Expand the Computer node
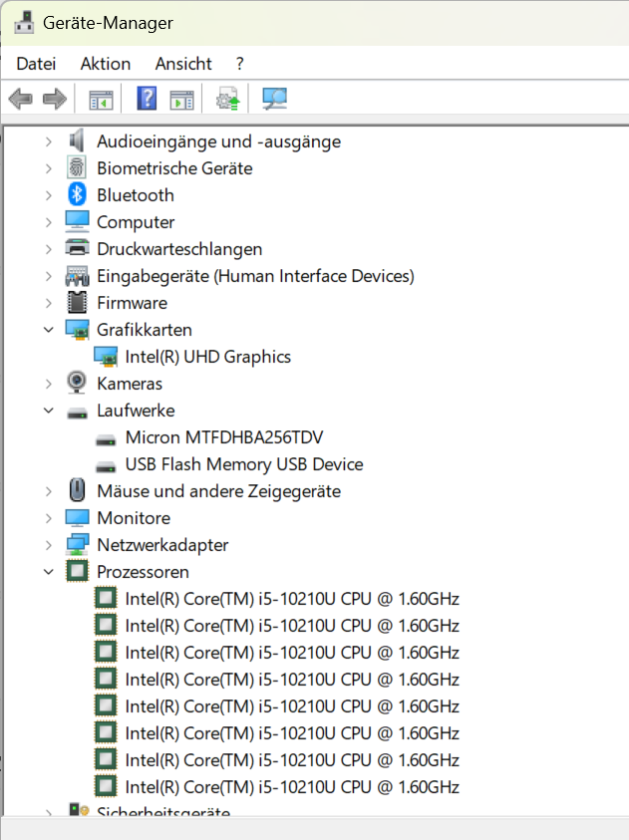Image resolution: width=629 pixels, height=840 pixels. click(x=49, y=222)
